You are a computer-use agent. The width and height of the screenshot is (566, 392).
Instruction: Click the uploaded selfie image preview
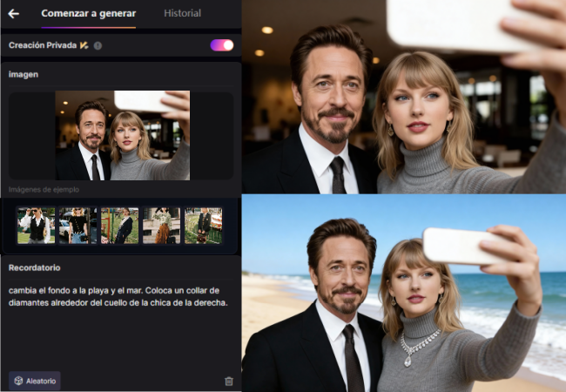(x=122, y=135)
